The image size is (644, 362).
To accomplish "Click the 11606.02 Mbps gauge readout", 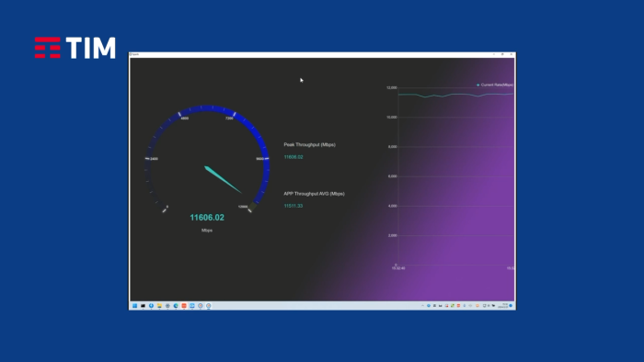I will click(x=207, y=218).
